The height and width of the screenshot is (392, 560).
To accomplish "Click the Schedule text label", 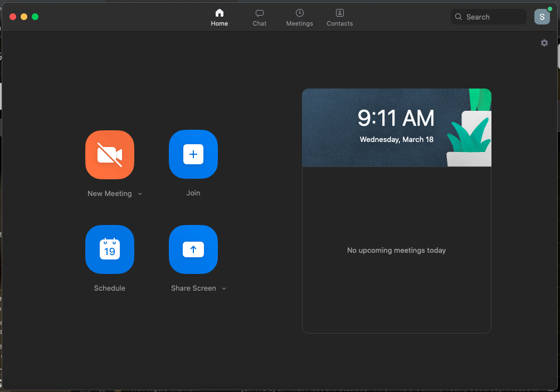I will (110, 288).
